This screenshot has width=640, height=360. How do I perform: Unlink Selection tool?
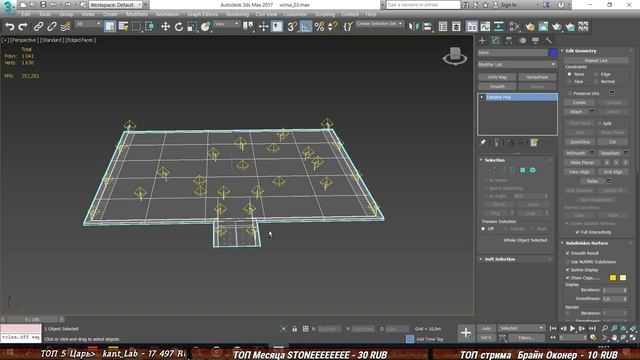coord(52,27)
